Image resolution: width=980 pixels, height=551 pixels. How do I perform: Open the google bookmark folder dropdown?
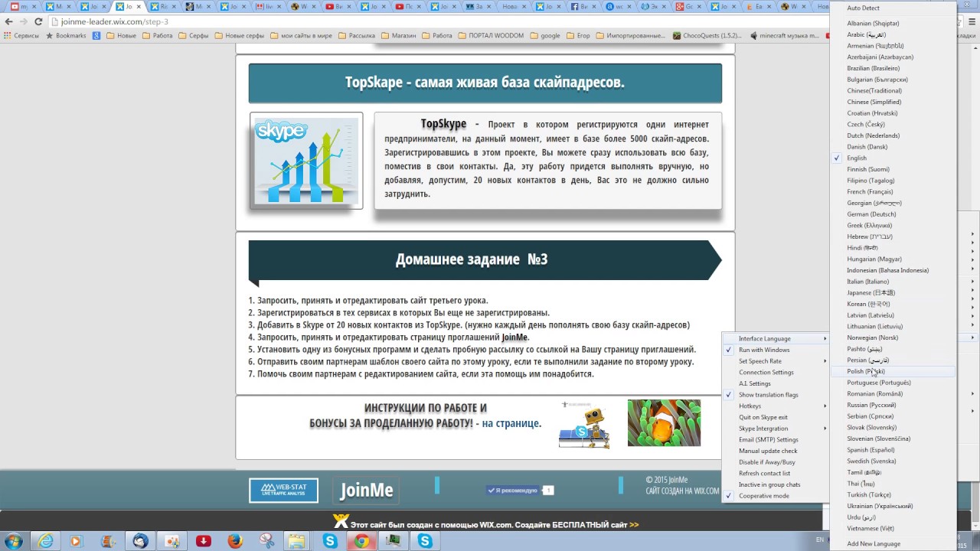point(545,35)
